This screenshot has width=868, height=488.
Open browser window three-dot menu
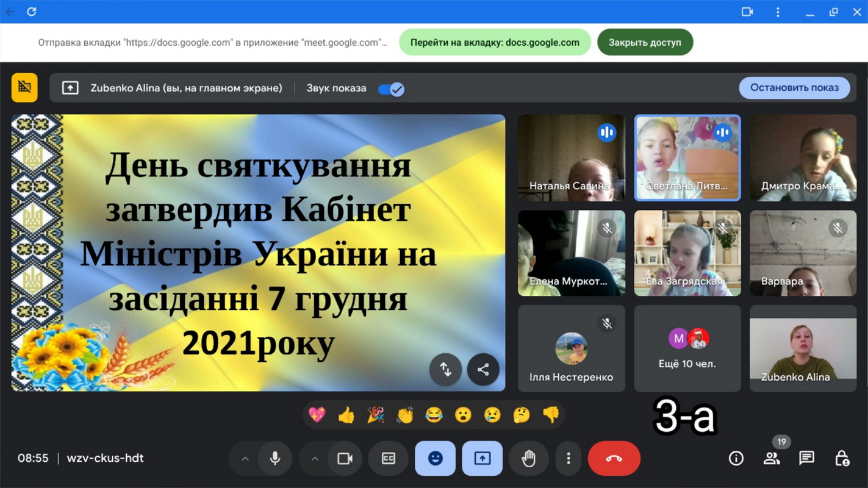(778, 12)
